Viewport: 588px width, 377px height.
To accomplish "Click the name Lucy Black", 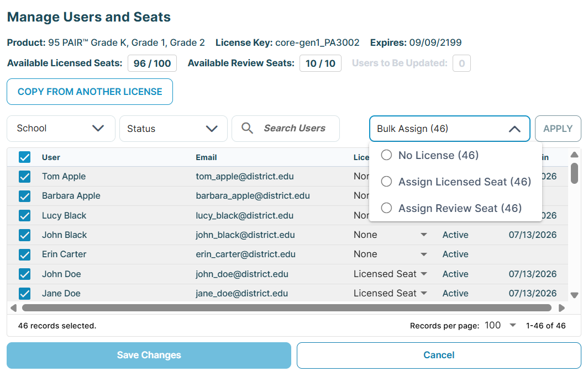I will point(64,216).
